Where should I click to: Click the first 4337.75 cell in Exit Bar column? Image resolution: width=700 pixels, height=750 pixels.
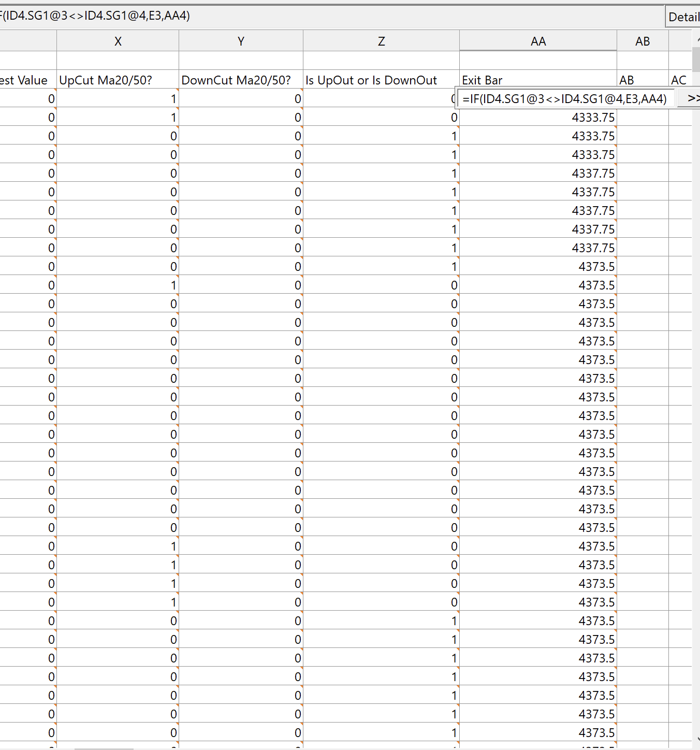coord(538,173)
